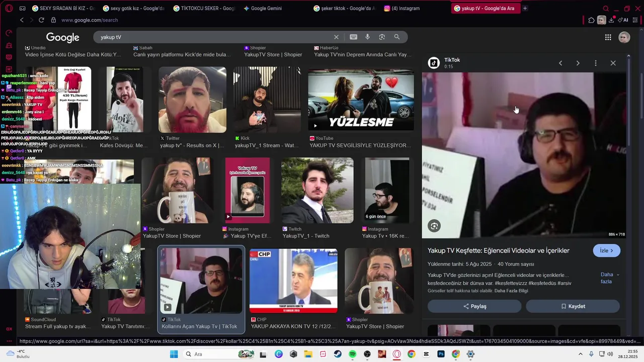This screenshot has height=362, width=644.
Task: Open the Google account avatar menu
Action: tap(624, 37)
